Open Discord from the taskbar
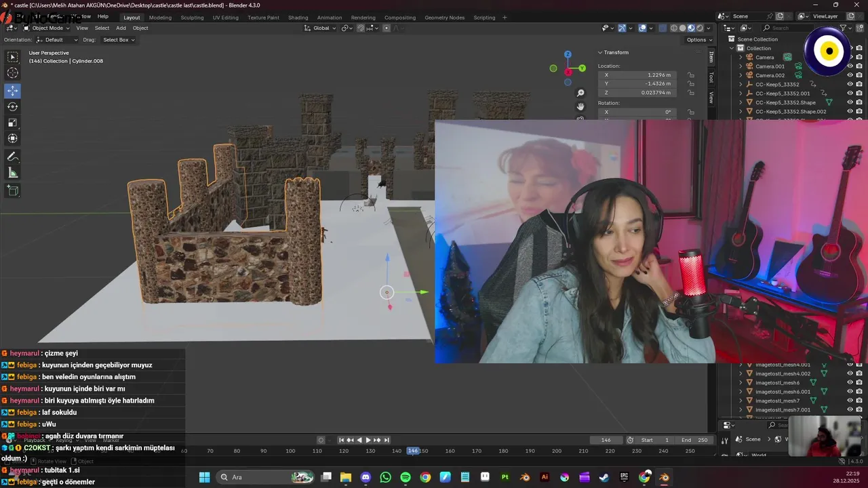 [366, 477]
